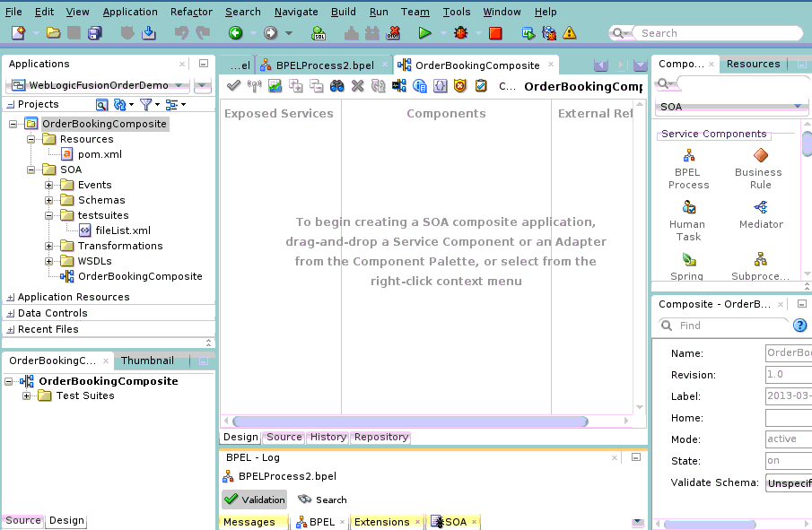Click the Save All icon in toolbar
812x530 pixels.
point(95,33)
